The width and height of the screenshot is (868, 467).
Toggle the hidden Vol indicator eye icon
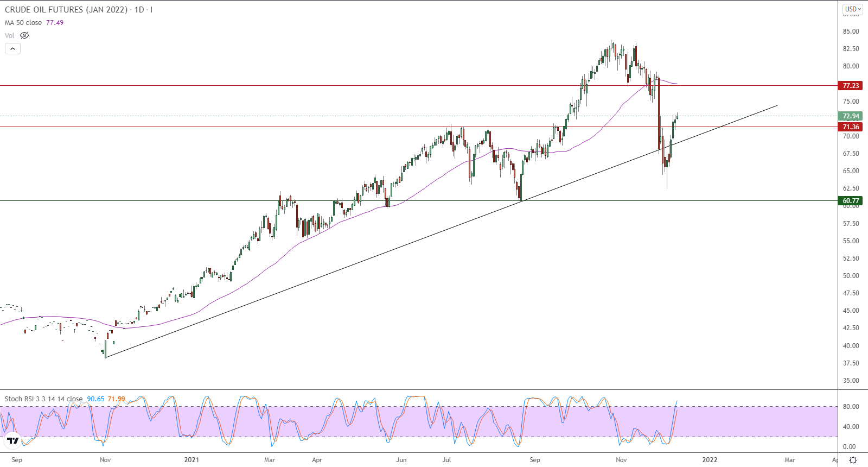[24, 35]
